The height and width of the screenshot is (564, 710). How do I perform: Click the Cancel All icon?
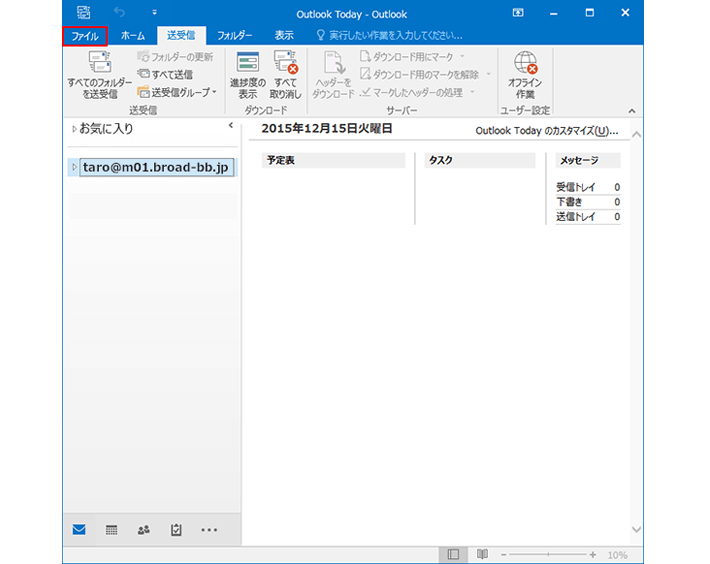(x=285, y=64)
